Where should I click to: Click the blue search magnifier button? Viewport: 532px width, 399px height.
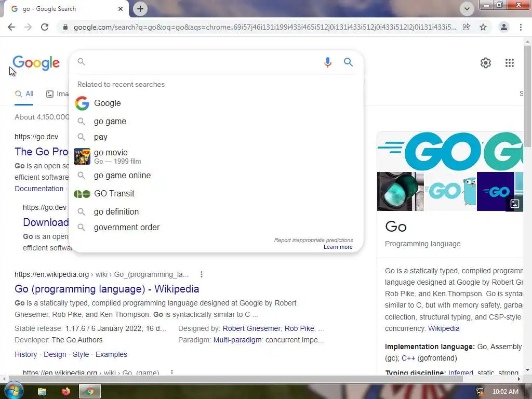(x=348, y=62)
